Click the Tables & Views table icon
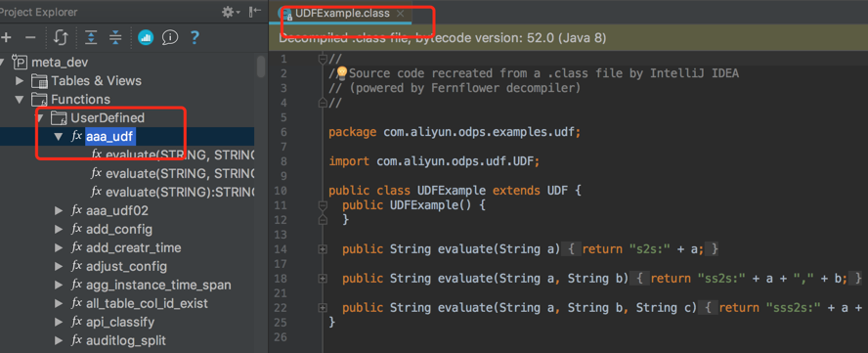The width and height of the screenshot is (868, 353). tap(39, 81)
